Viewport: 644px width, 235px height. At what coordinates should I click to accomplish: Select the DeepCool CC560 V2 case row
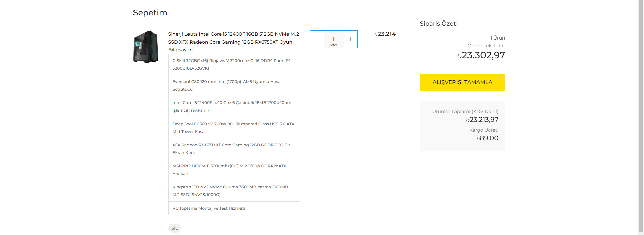coord(234,128)
